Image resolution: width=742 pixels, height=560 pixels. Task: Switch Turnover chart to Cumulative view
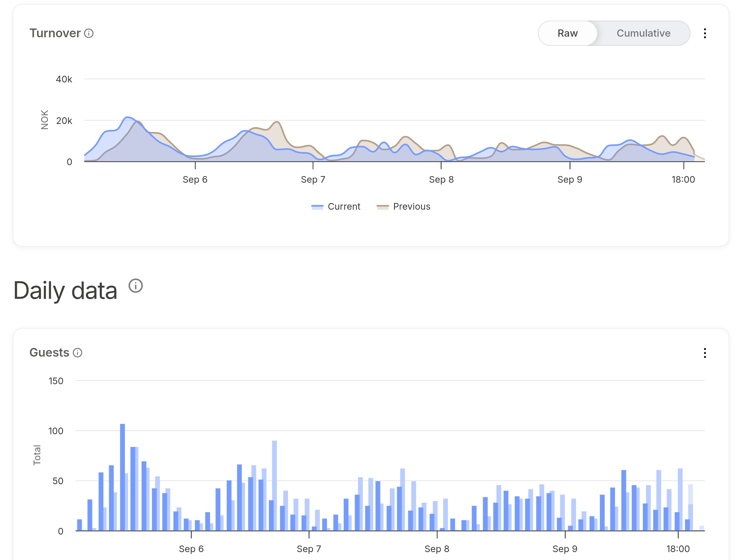[x=643, y=33]
